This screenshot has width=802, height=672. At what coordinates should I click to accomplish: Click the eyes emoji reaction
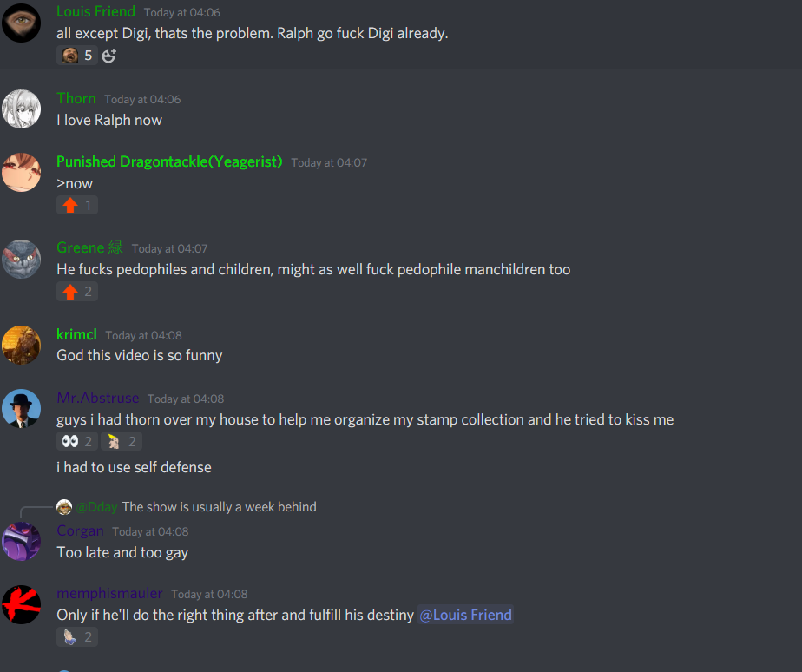77,441
